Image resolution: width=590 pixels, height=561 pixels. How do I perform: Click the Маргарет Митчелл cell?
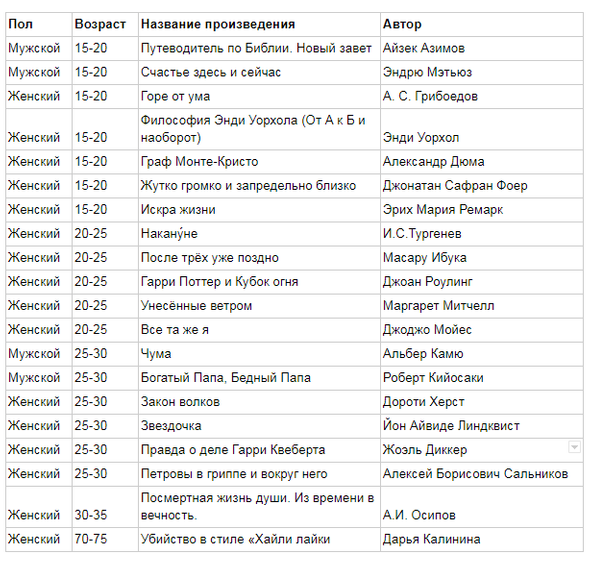point(482,306)
